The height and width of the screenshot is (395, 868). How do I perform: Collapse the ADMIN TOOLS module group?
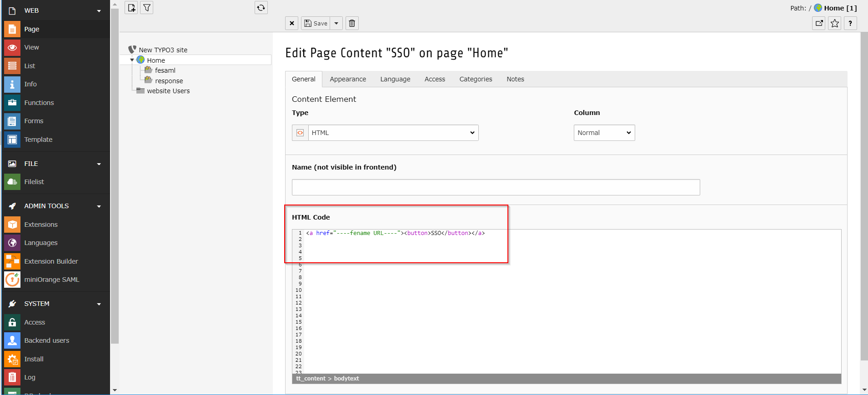coord(99,206)
